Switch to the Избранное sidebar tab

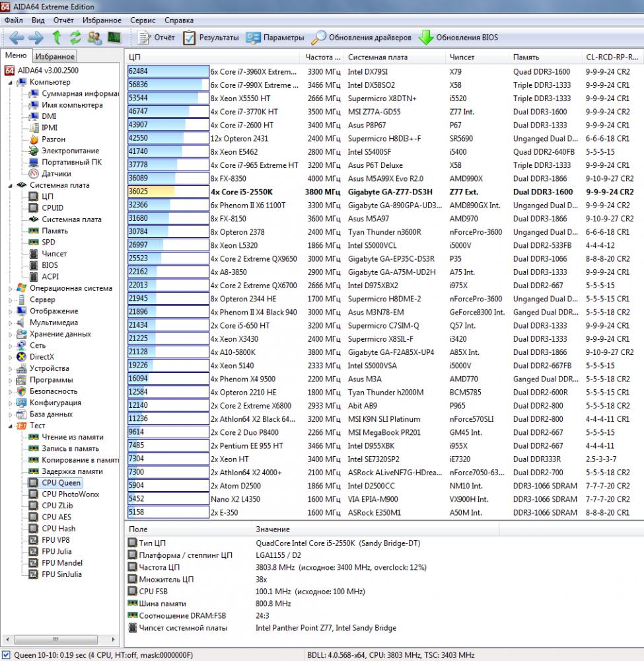click(x=55, y=56)
